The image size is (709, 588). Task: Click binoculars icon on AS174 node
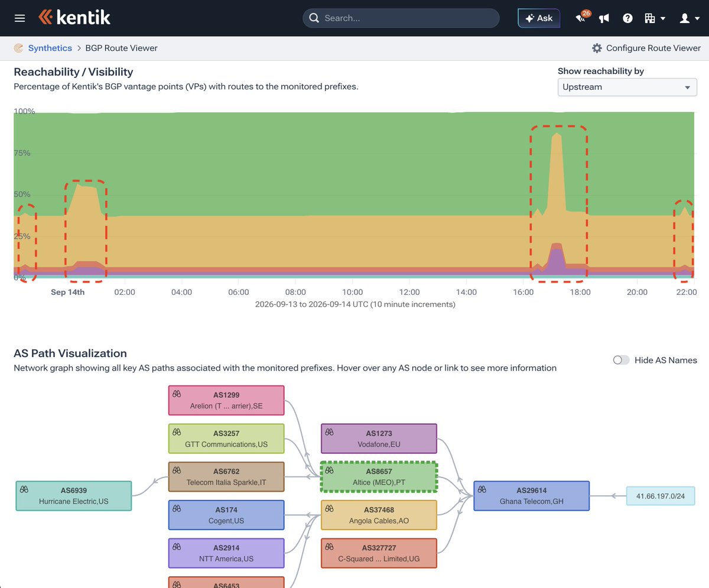(x=176, y=509)
